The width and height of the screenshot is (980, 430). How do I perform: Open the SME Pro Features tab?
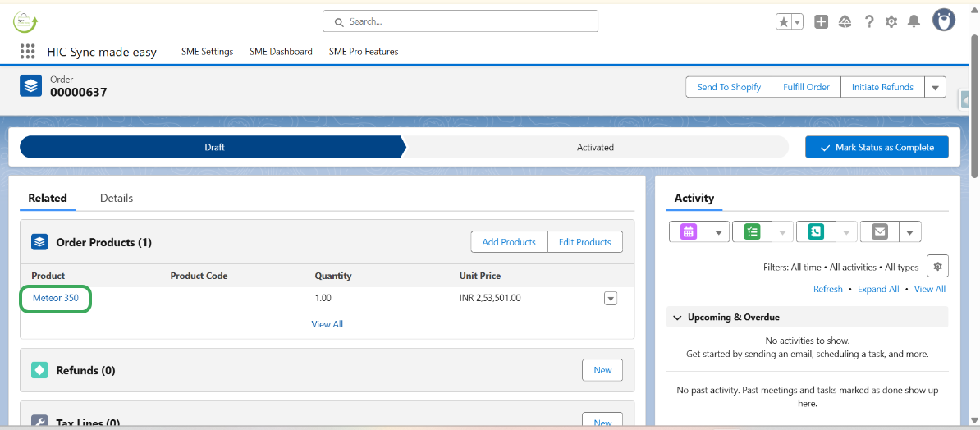tap(363, 52)
